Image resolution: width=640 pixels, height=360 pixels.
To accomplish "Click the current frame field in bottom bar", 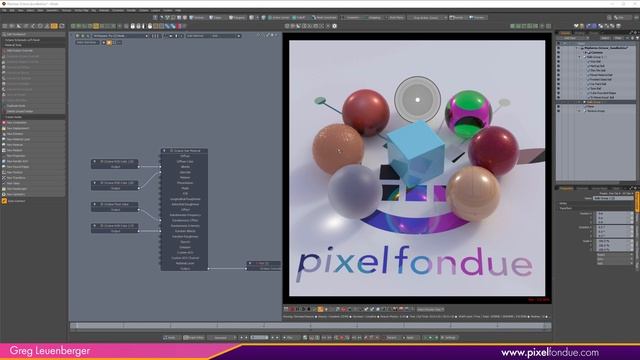I will coord(259,338).
